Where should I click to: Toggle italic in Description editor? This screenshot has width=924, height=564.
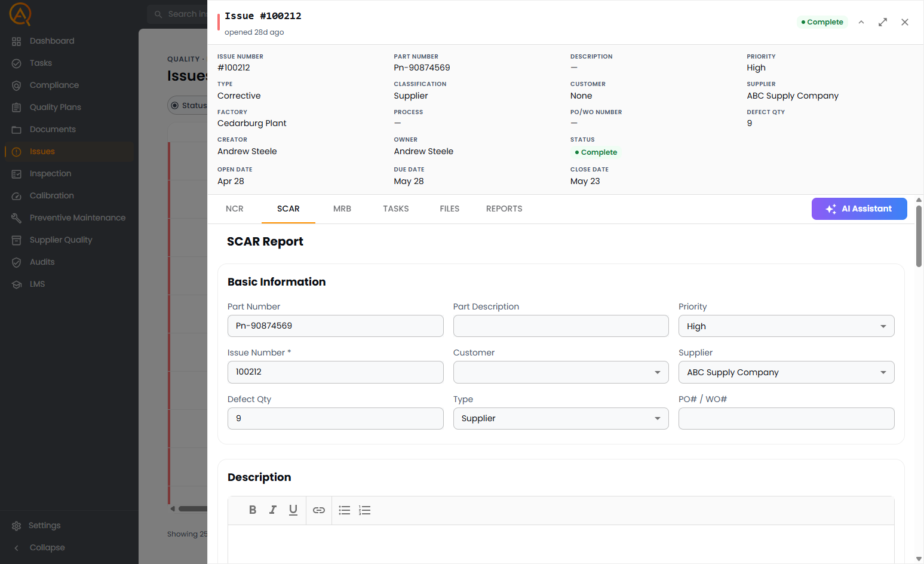tap(273, 510)
